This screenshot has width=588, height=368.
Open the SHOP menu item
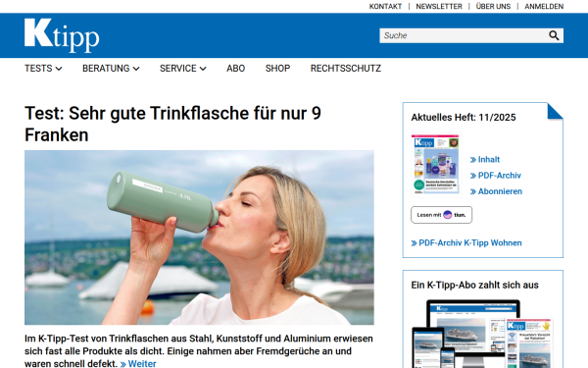277,69
